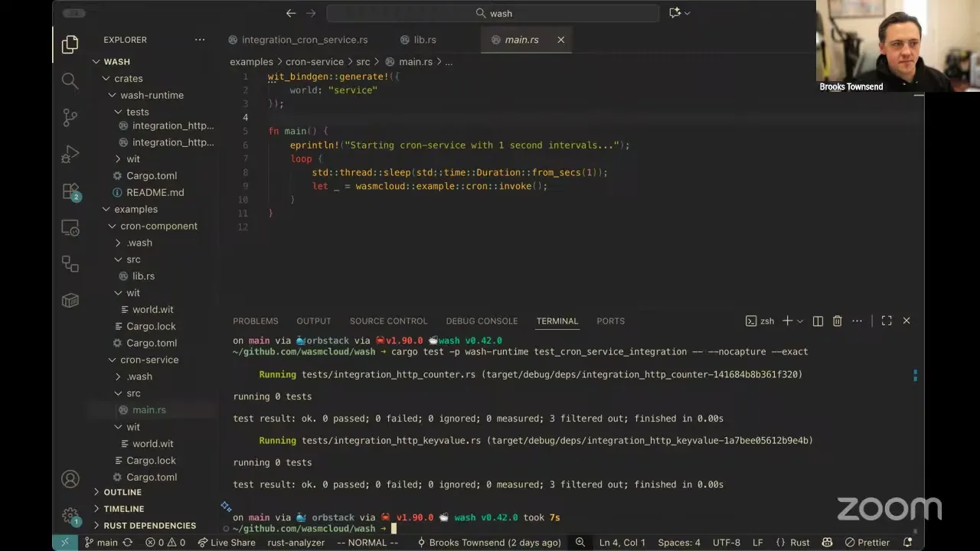Image resolution: width=980 pixels, height=551 pixels.
Task: Close the main.rs editor tab
Action: click(x=560, y=40)
